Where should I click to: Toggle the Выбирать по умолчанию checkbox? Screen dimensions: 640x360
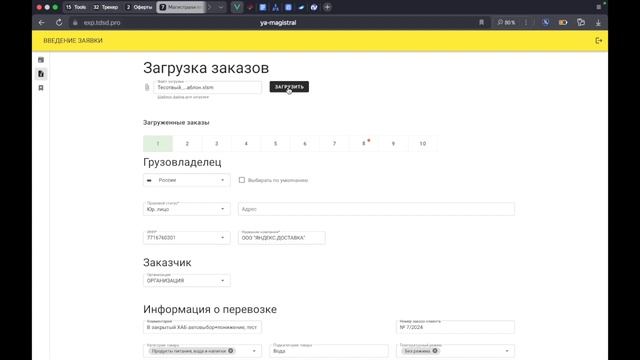tap(242, 180)
